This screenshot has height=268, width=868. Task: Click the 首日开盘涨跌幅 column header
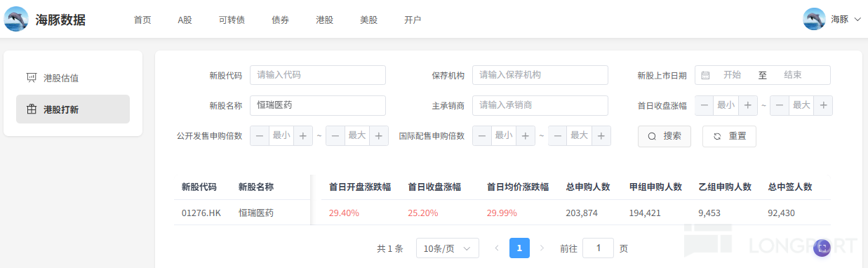tap(360, 187)
